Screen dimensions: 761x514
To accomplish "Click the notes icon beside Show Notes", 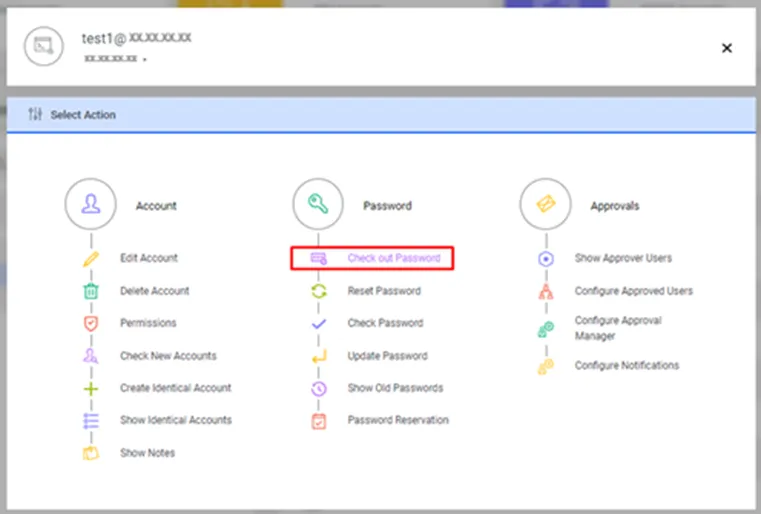I will (x=91, y=453).
